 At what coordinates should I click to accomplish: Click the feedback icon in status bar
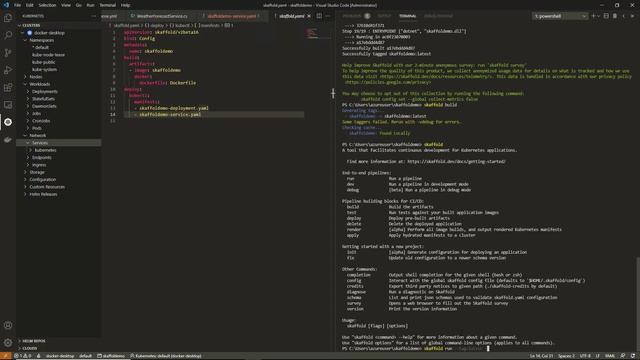(x=623, y=356)
